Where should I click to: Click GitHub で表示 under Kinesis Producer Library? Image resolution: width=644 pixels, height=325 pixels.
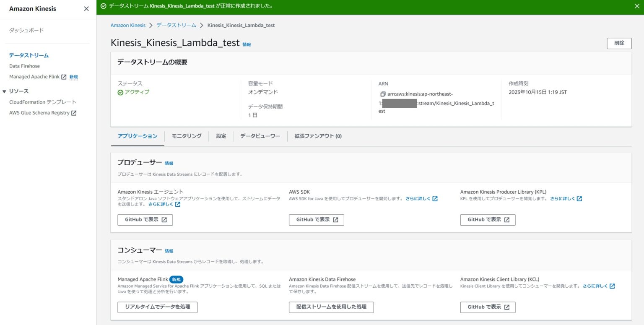point(488,220)
